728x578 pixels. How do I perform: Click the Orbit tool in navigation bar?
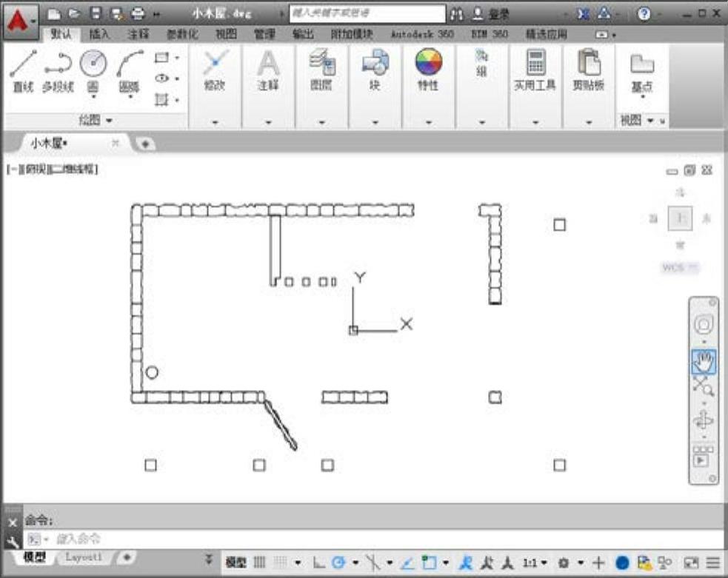coord(704,420)
